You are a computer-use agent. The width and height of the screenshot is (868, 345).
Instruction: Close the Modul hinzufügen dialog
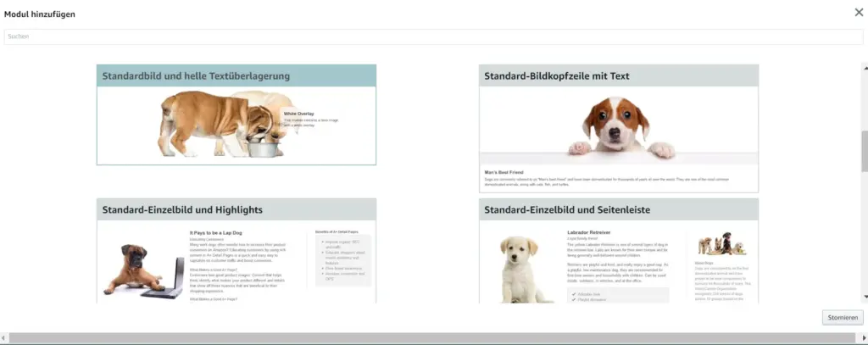(859, 12)
